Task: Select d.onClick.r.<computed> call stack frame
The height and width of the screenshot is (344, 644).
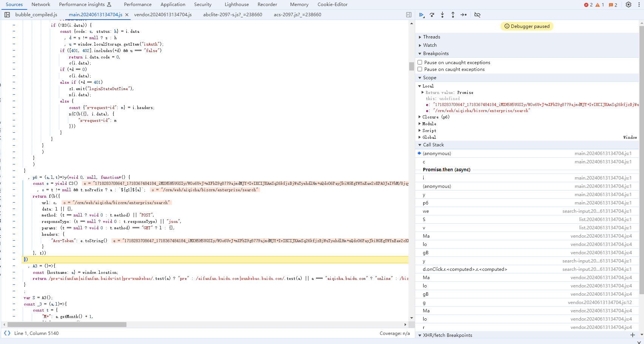Action: [x=527, y=269]
